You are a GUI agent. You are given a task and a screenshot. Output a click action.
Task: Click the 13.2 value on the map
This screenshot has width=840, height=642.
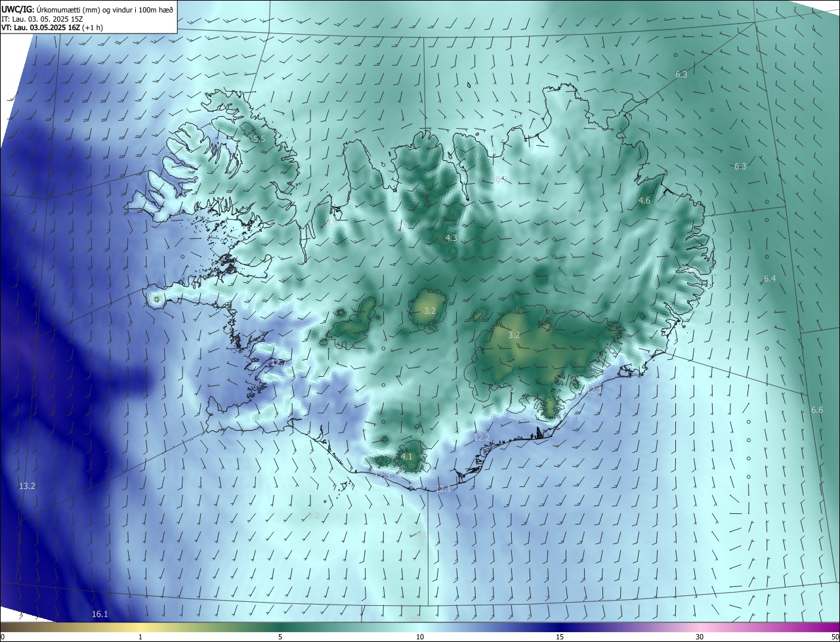27,486
